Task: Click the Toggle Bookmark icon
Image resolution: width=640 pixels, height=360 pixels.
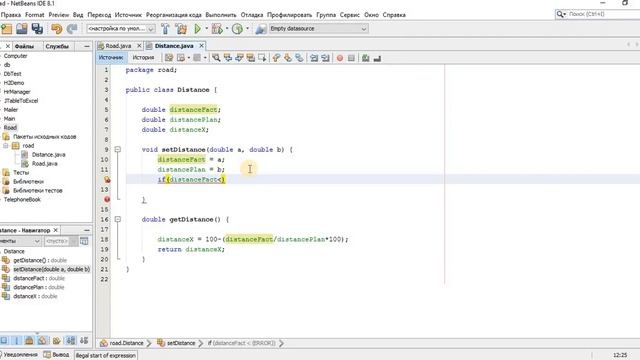Action: [x=299, y=58]
